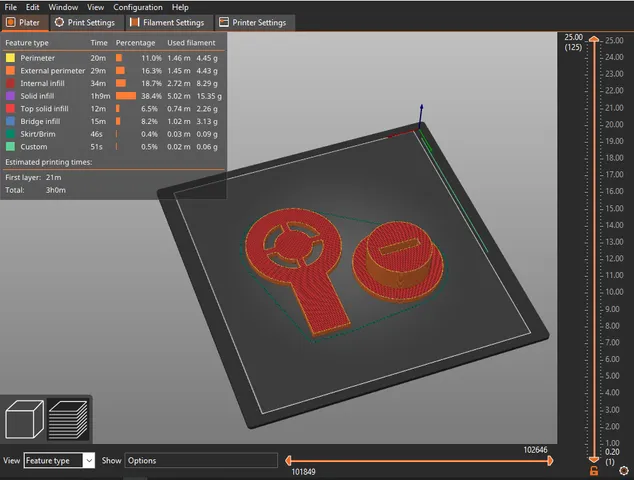
Task: Click the right horizontal move slider thumb
Action: 550,461
